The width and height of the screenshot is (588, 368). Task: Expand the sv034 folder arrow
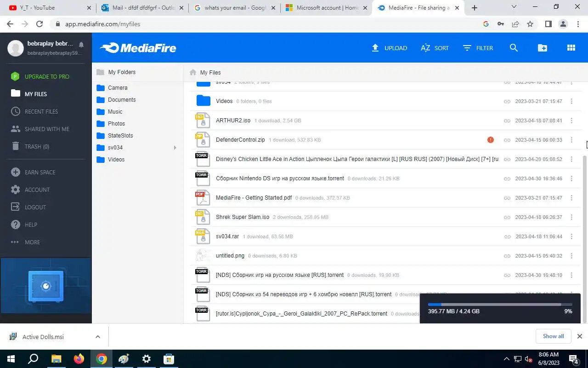[x=175, y=148]
